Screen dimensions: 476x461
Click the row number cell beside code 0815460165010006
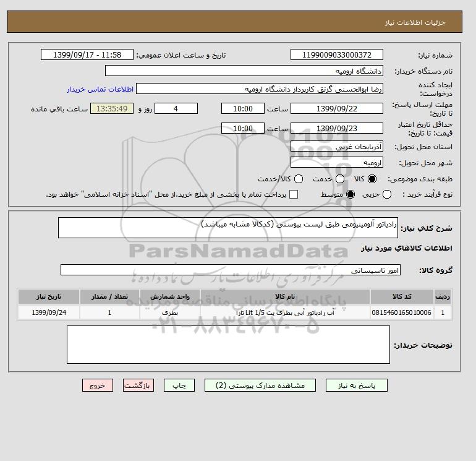click(x=443, y=312)
